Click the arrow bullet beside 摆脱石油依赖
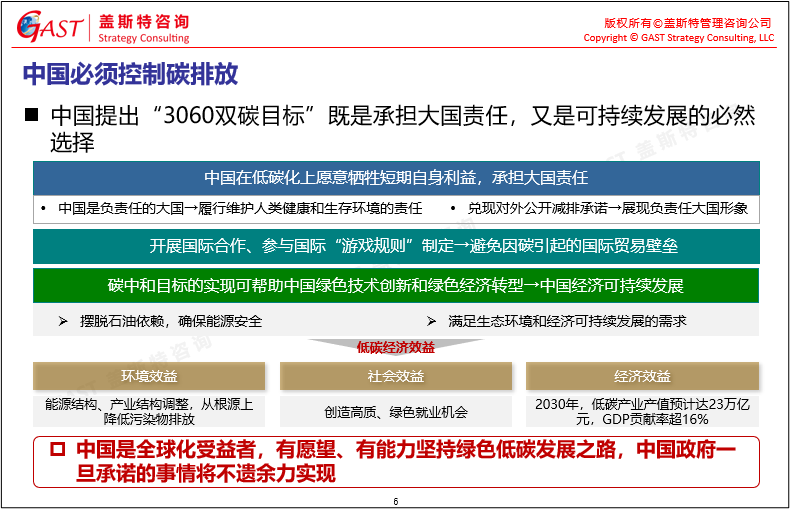790x509 pixels. coord(62,321)
